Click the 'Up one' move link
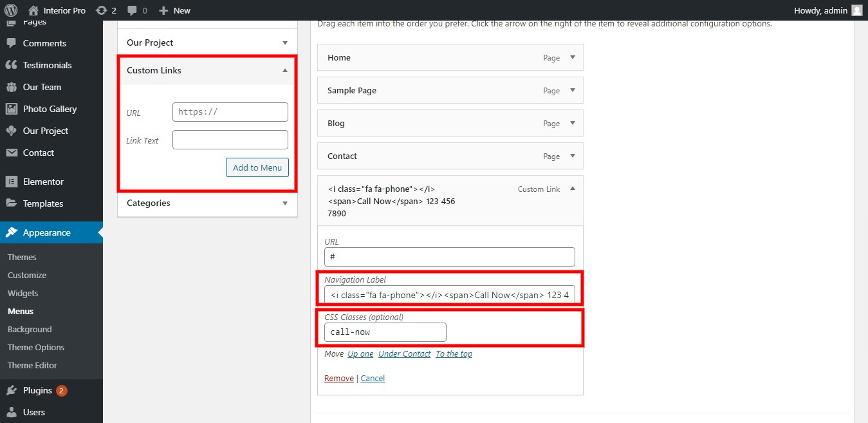Viewport: 868px width, 423px height. 360,354
